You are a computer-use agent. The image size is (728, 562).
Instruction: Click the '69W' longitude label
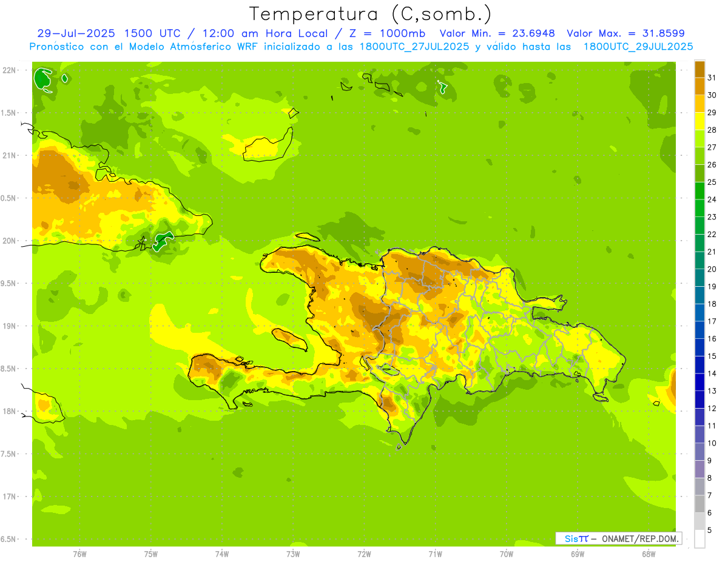[578, 554]
